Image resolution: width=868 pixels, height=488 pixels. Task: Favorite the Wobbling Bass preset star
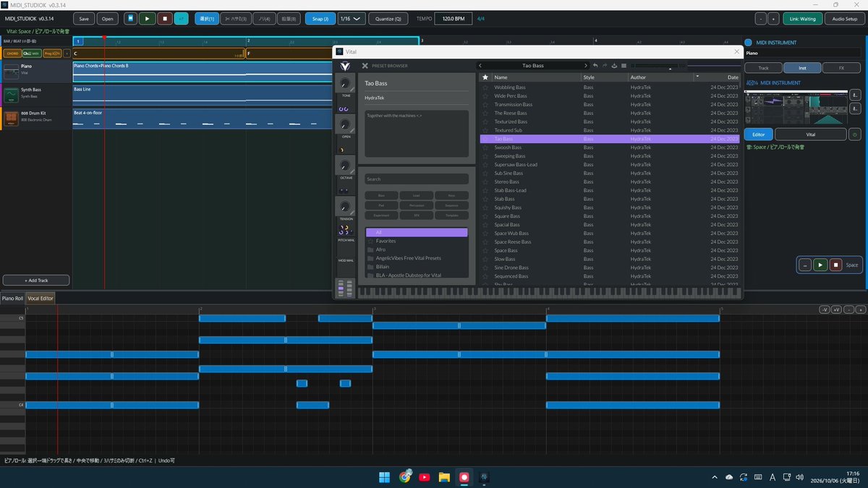[485, 87]
